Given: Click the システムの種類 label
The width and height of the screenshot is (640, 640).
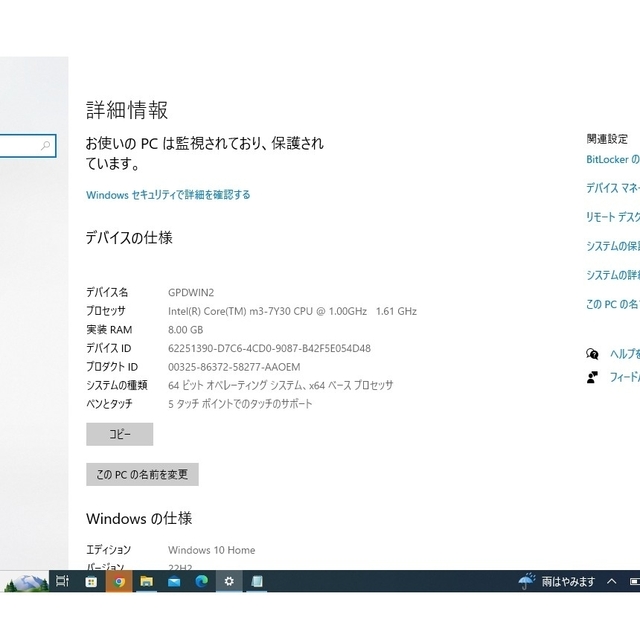Looking at the screenshot, I should point(117,385).
